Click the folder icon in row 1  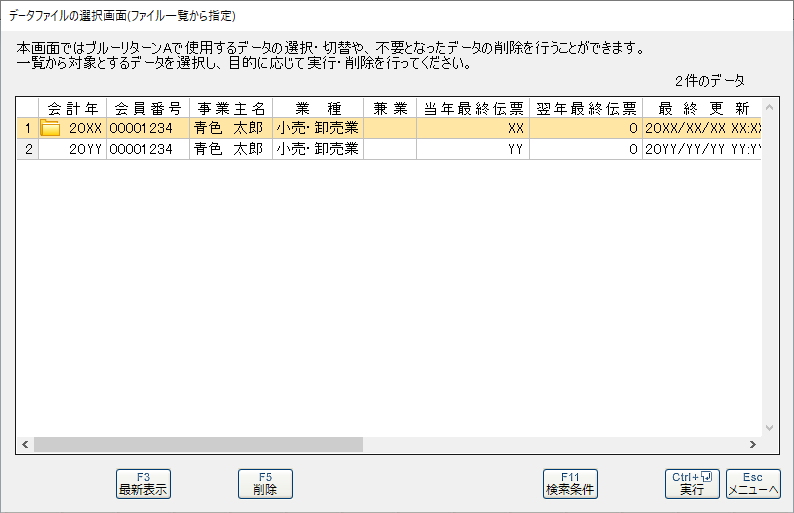click(50, 129)
